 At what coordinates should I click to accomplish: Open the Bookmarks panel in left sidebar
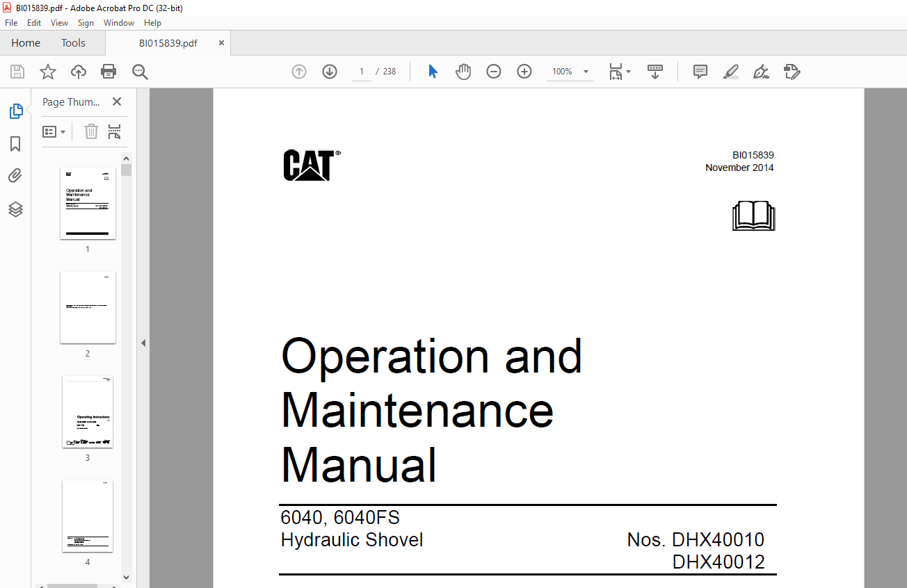click(15, 144)
